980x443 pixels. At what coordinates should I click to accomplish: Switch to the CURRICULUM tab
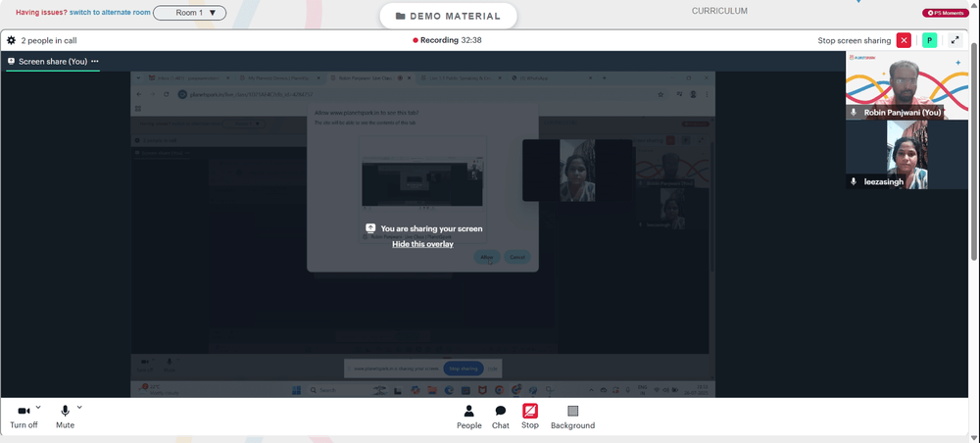(719, 11)
